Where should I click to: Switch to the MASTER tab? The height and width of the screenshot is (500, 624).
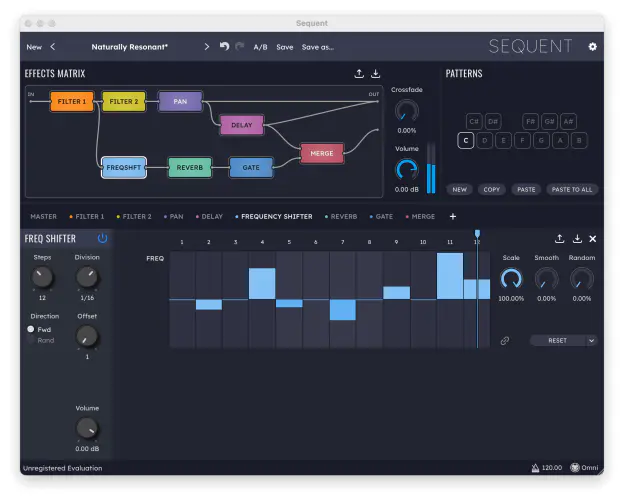pos(43,217)
